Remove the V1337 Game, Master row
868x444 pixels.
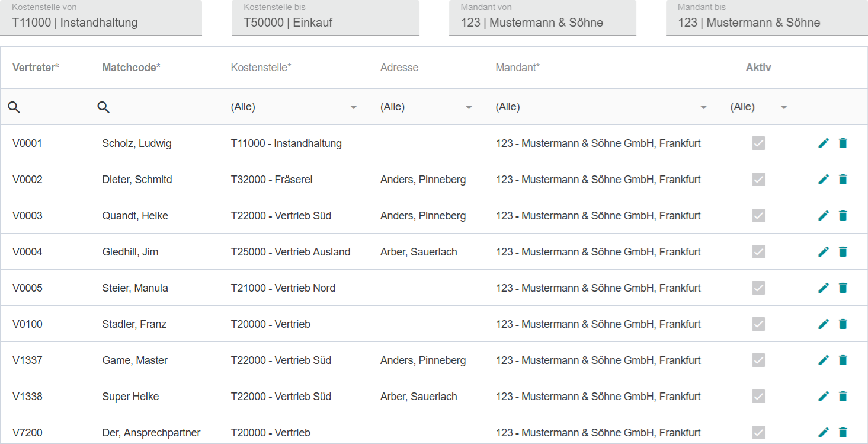(x=843, y=360)
